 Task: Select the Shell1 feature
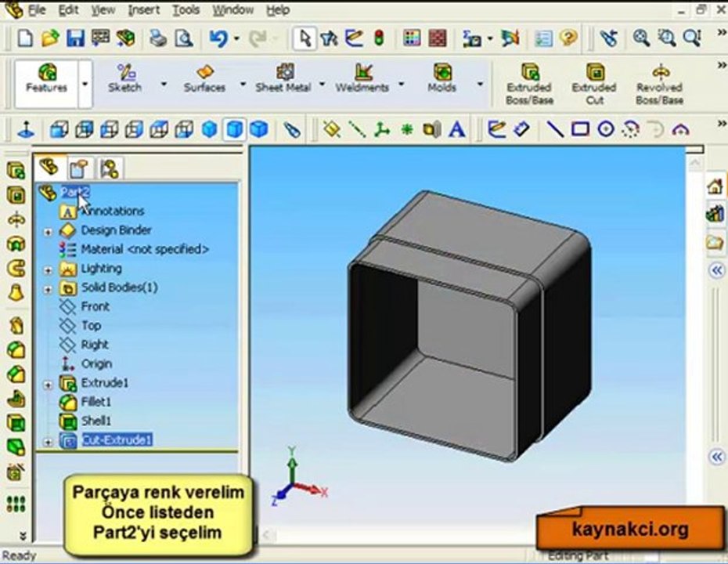pyautogui.click(x=96, y=421)
